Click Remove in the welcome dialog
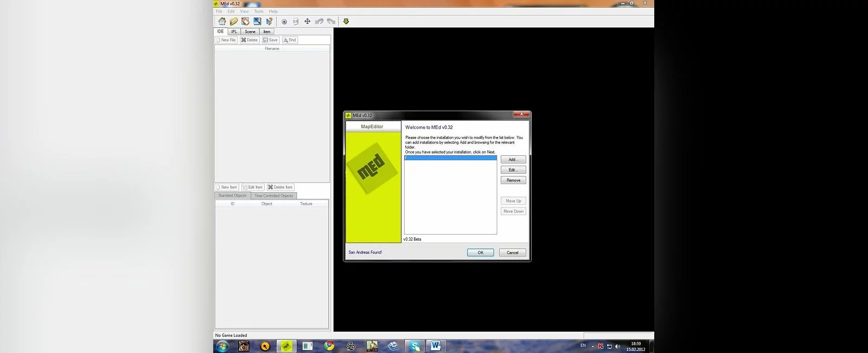Image resolution: width=868 pixels, height=353 pixels. coord(513,180)
